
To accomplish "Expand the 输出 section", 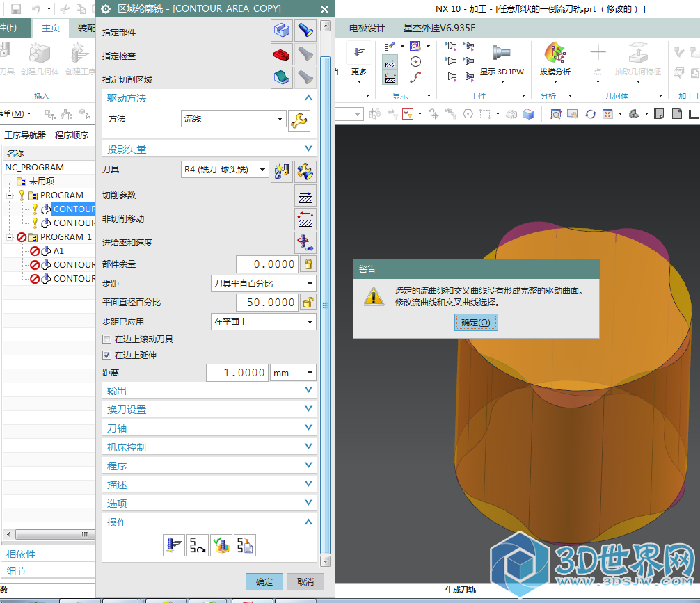I will point(209,391).
